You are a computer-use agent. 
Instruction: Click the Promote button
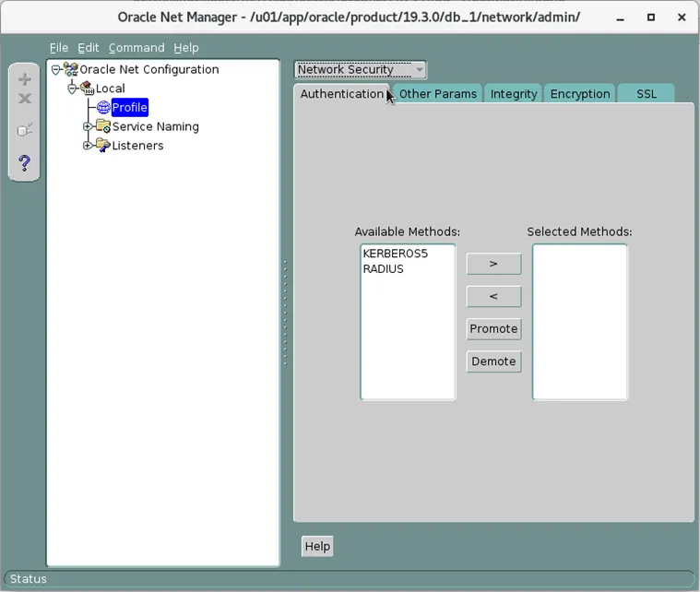click(x=493, y=329)
